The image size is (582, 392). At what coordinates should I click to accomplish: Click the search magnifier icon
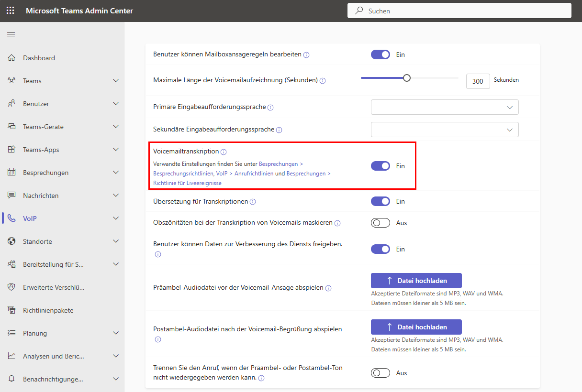359,11
